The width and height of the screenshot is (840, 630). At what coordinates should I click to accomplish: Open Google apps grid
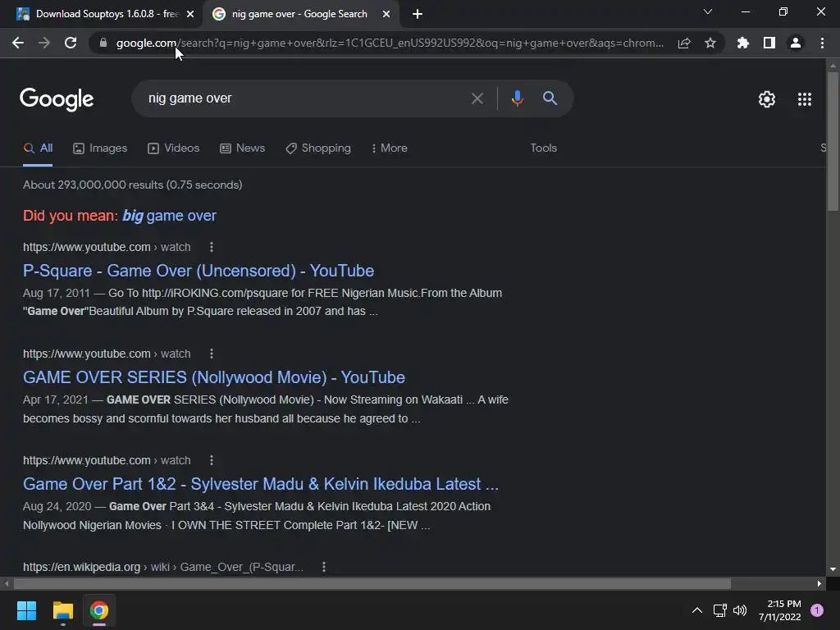point(805,99)
